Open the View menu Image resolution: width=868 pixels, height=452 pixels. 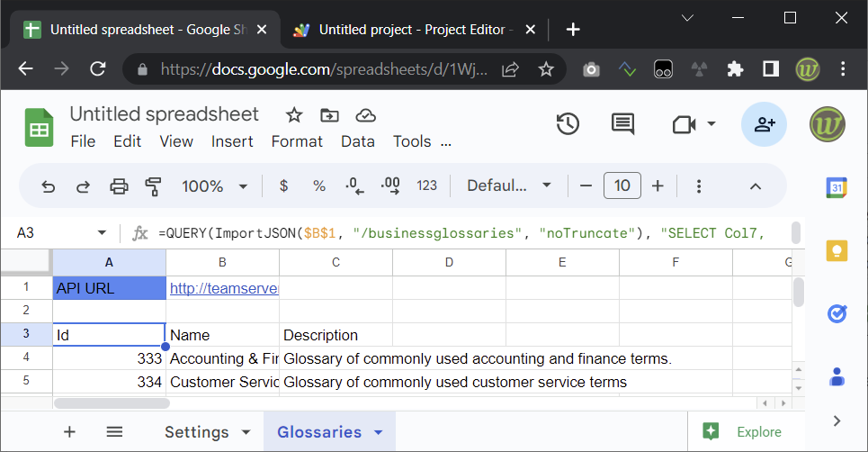click(176, 141)
